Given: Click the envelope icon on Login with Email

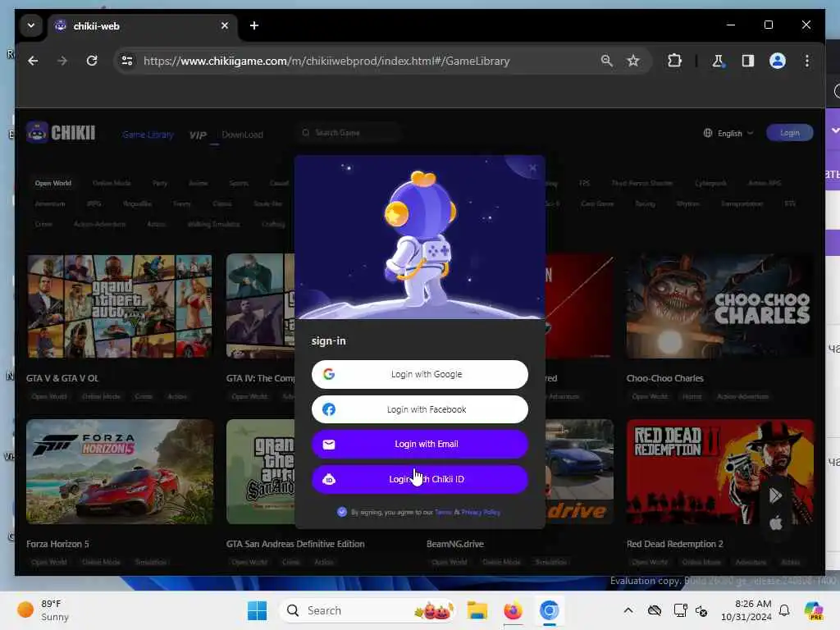Looking at the screenshot, I should coord(329,444).
